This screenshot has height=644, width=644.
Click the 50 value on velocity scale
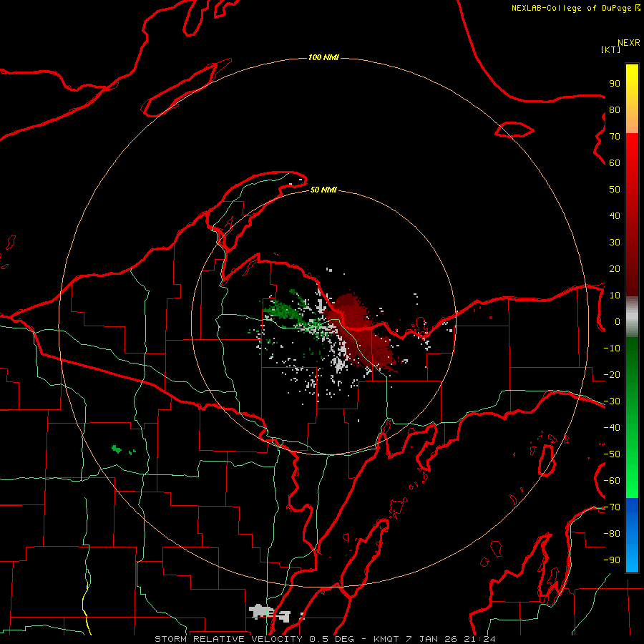(615, 190)
